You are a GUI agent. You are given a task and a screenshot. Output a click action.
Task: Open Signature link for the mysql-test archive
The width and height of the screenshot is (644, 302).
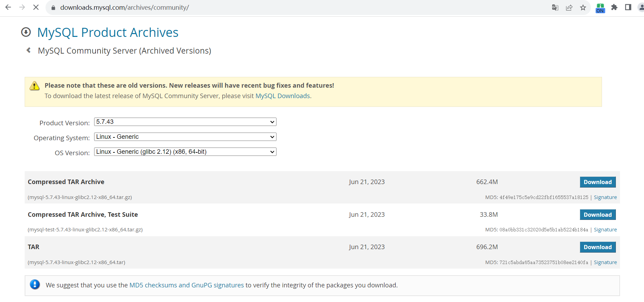point(605,230)
